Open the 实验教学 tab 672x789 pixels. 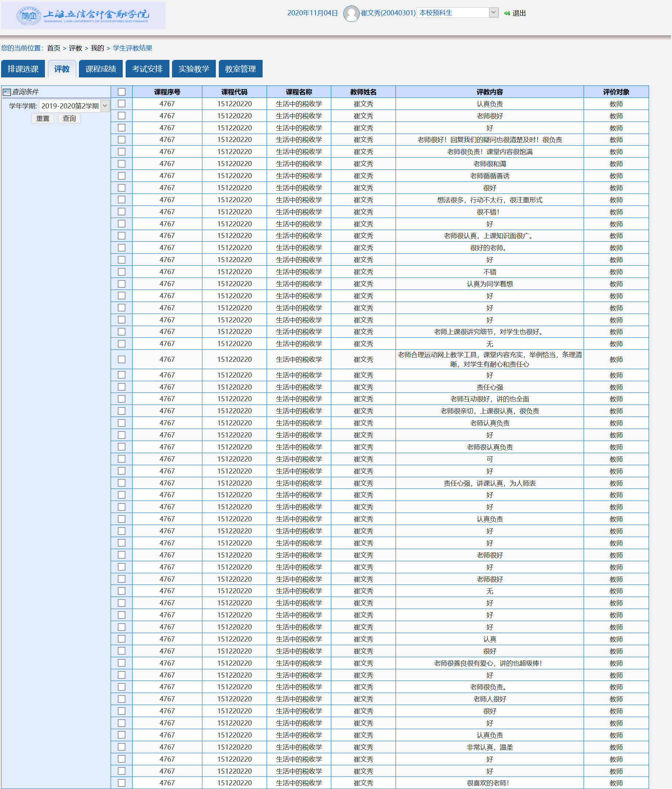click(194, 69)
